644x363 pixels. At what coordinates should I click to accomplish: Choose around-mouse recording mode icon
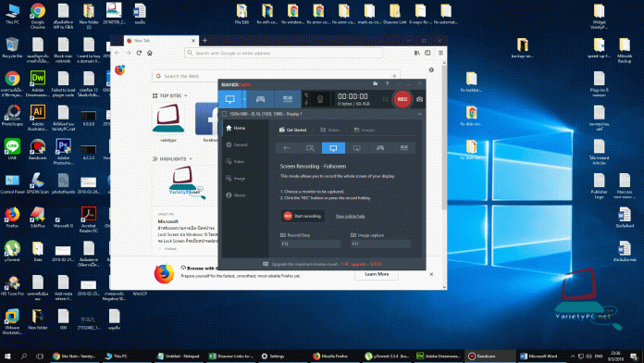[x=357, y=148]
